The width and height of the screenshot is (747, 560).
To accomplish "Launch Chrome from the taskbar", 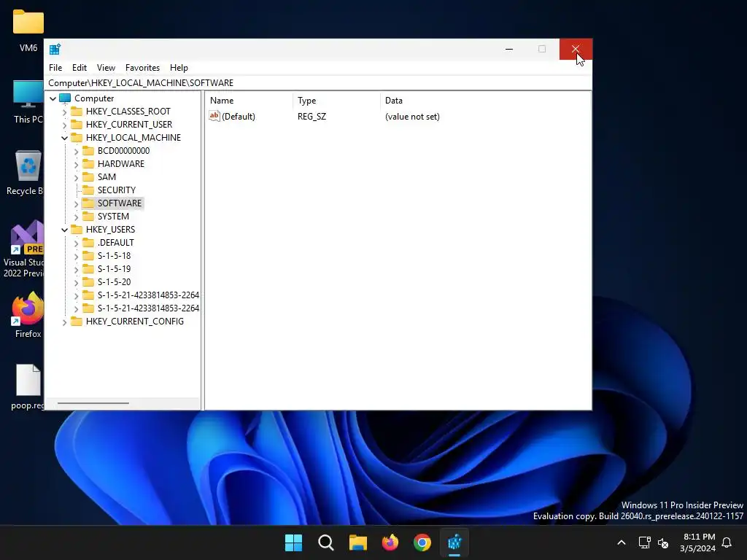I will point(422,542).
